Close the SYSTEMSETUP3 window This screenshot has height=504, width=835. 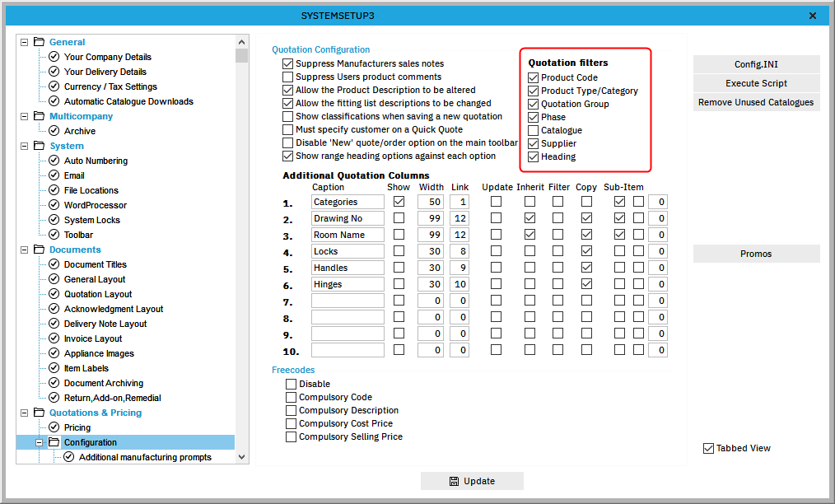(x=813, y=16)
